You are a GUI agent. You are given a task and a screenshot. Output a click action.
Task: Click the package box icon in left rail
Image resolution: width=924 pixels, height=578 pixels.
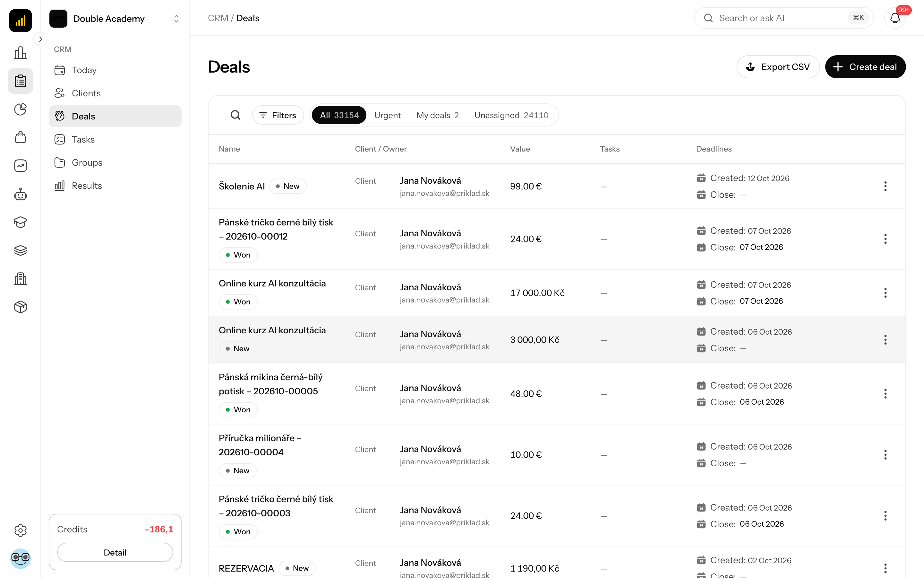(x=20, y=307)
